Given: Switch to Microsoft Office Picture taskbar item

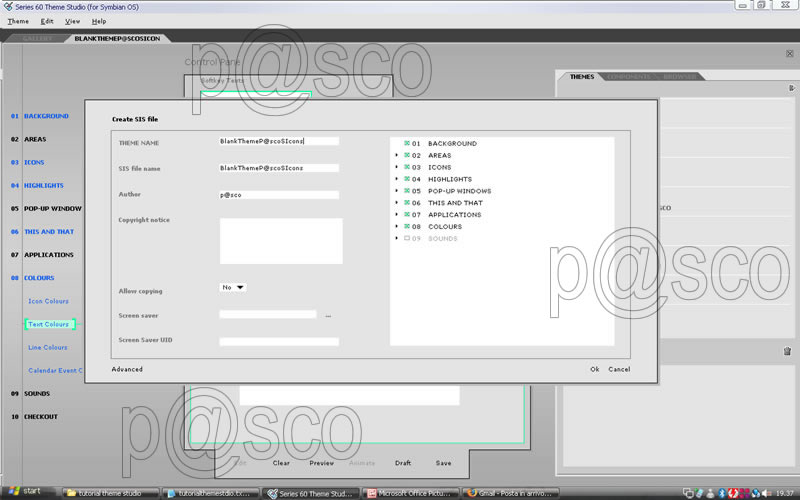Looking at the screenshot, I should tap(411, 493).
